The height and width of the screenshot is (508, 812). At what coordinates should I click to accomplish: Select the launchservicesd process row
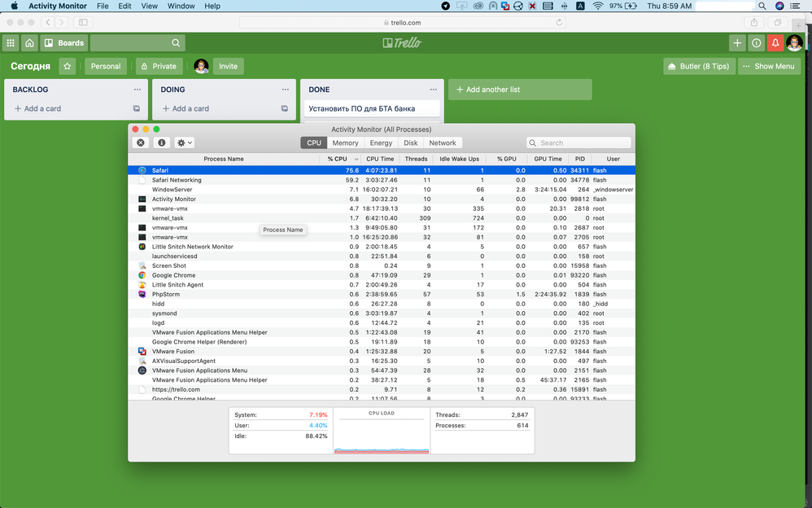[x=382, y=256]
